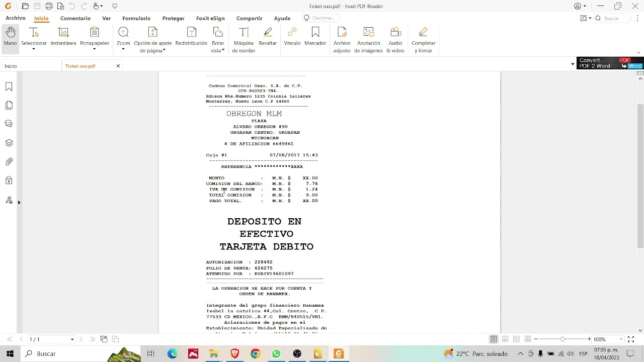
Task: Expand the Zoom dropdown arrow
Action: pyautogui.click(x=123, y=49)
